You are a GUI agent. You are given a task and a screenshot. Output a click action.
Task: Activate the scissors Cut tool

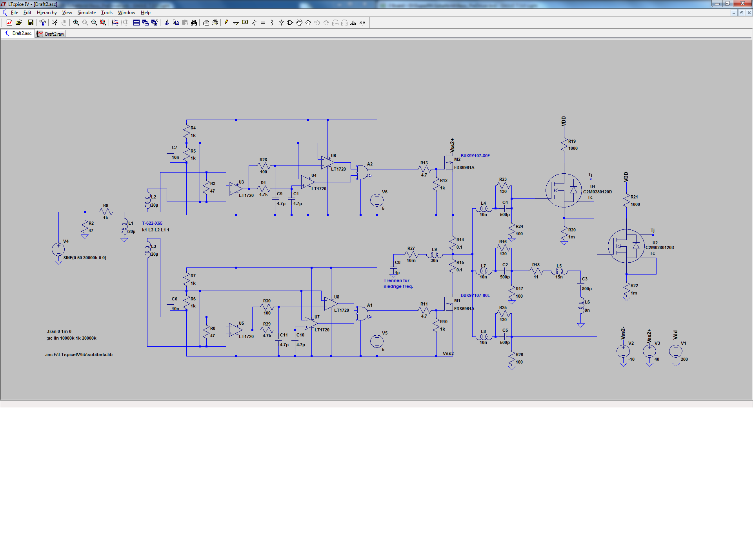coord(167,23)
